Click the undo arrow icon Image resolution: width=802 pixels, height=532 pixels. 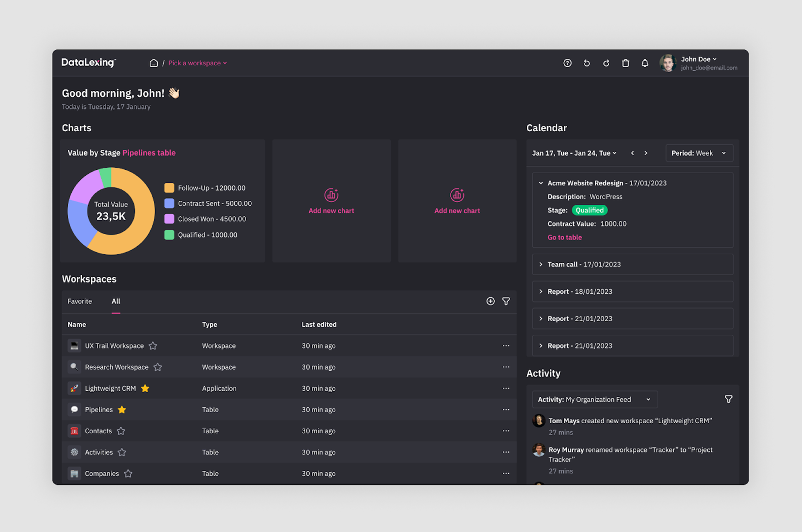587,63
